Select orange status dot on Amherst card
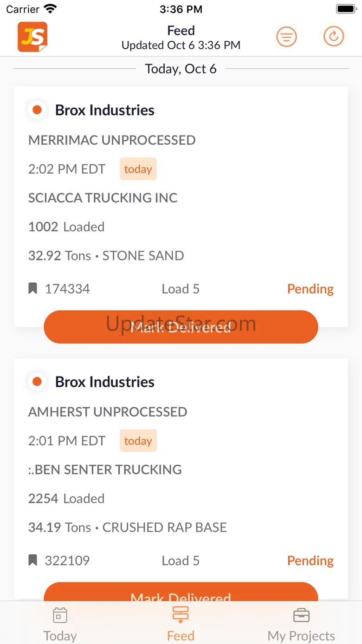 (x=37, y=382)
